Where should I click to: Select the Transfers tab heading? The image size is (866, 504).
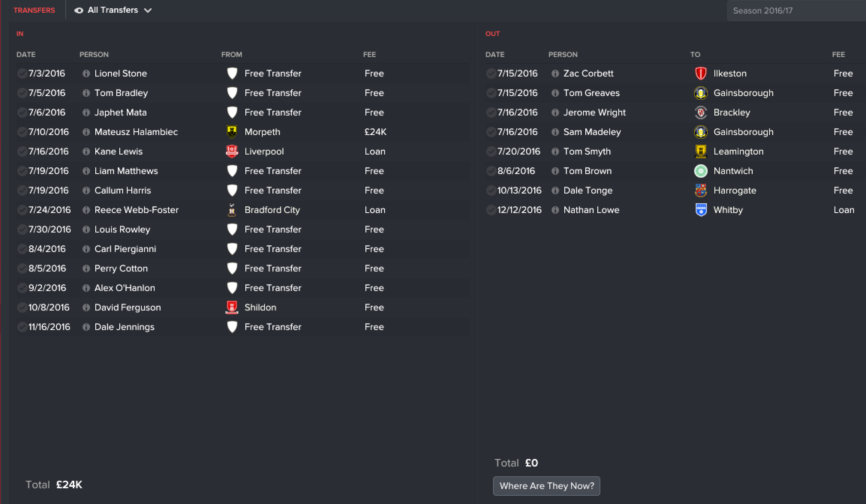(x=34, y=10)
